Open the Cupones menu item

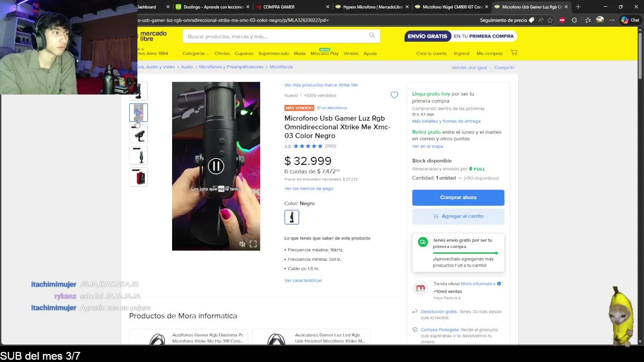[244, 53]
